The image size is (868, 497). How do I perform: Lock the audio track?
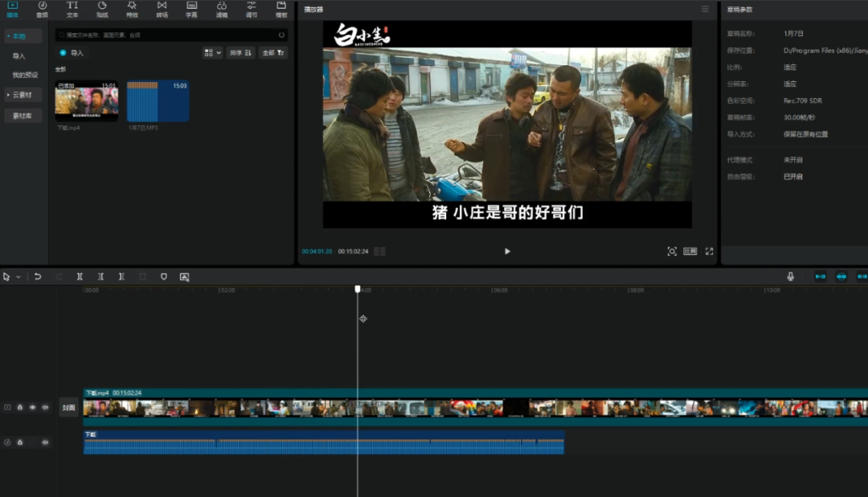(20, 442)
